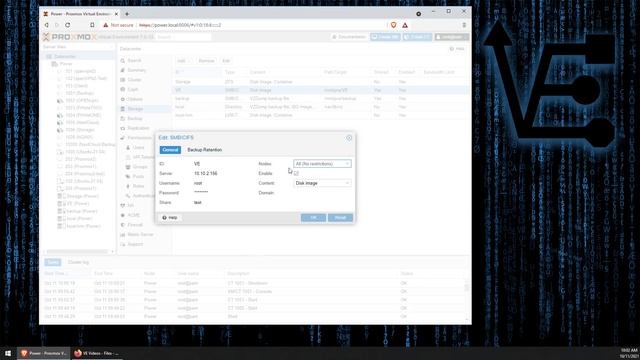
Task: Switch to the Backup Retention tab
Action: (204, 150)
